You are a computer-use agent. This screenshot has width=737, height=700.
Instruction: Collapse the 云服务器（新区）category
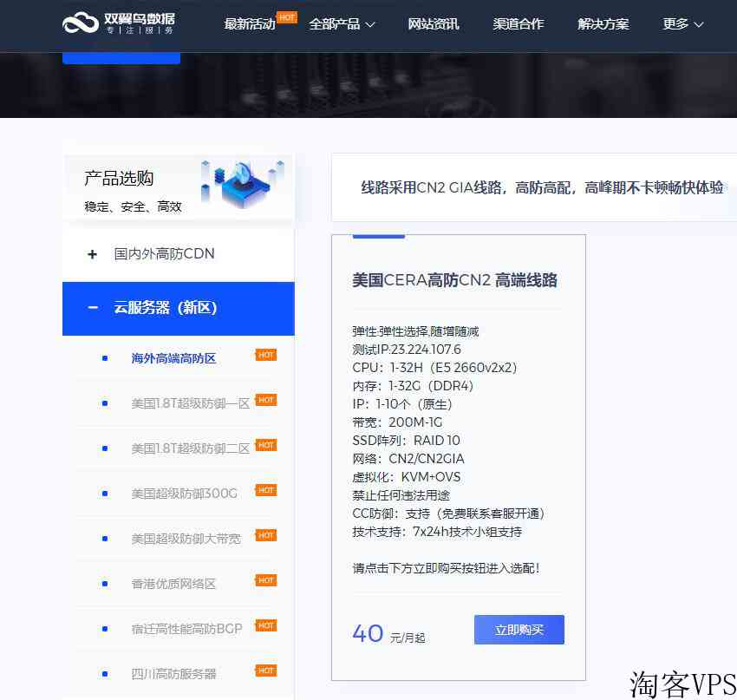click(179, 309)
